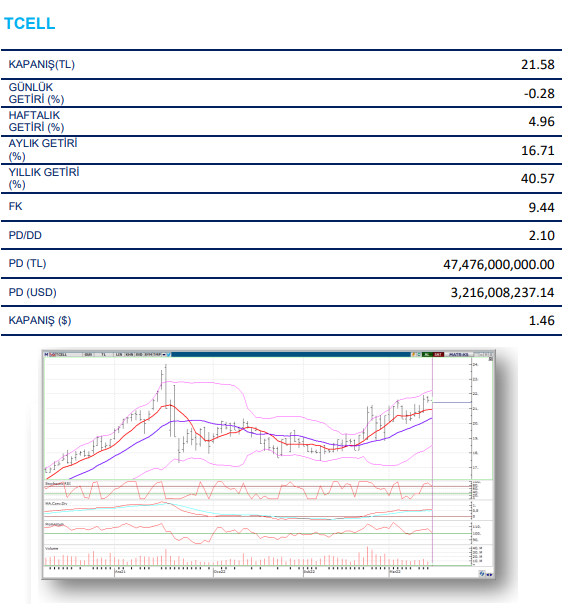This screenshot has height=604, width=563.
Task: Click the MATRIKS label button
Action: pos(459,354)
